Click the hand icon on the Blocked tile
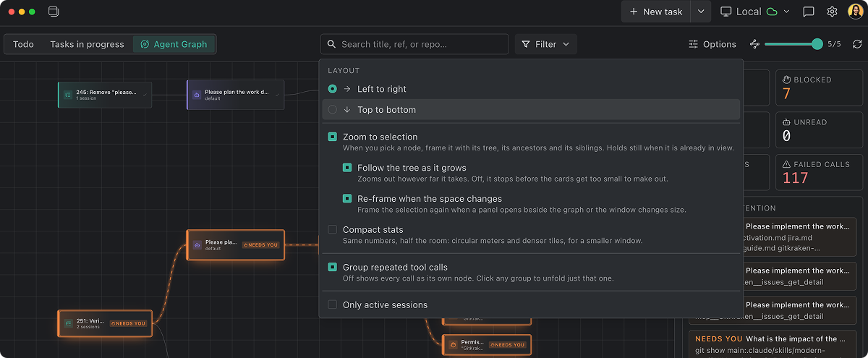Screen dimensions: 868x358 [787, 80]
